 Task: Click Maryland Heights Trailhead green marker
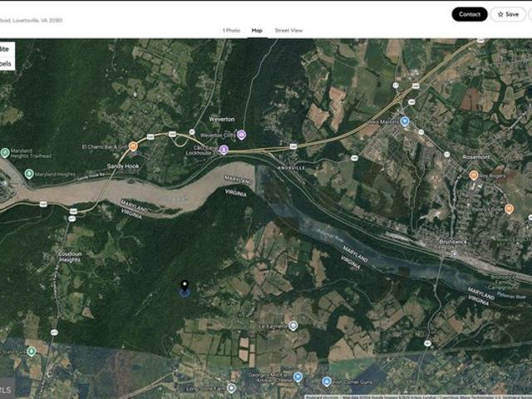(5, 153)
